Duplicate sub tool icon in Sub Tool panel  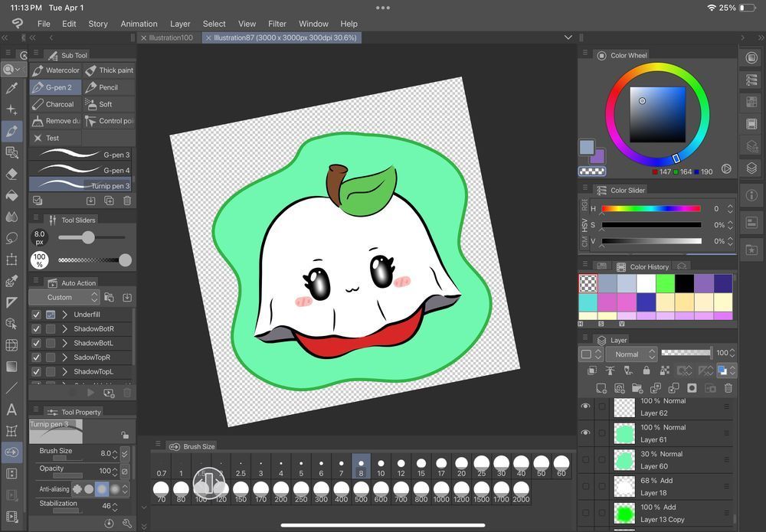coord(109,201)
